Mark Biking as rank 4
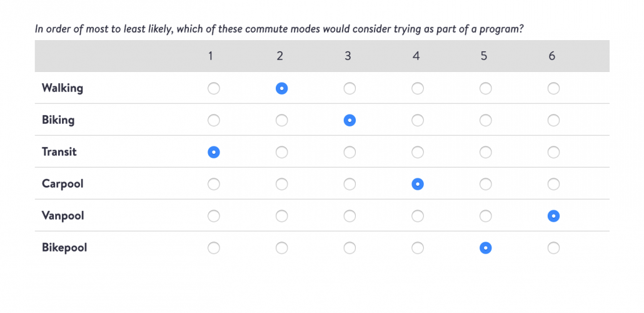The height and width of the screenshot is (313, 644). click(417, 121)
